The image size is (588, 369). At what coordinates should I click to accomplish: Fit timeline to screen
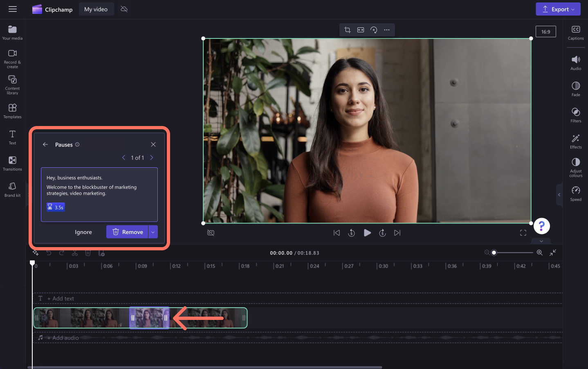[x=553, y=252]
